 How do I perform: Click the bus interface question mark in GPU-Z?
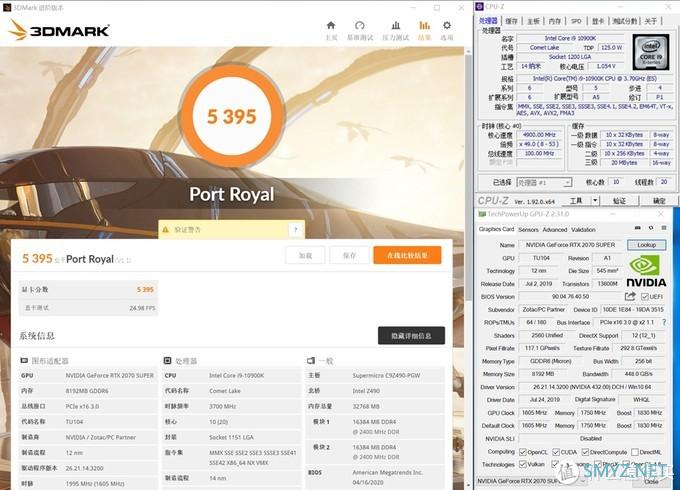[x=664, y=322]
